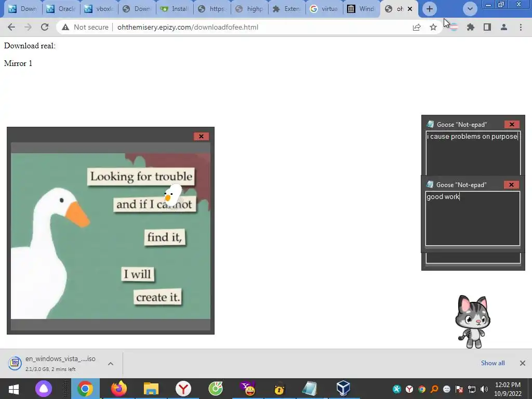Reload the current page

(x=45, y=27)
